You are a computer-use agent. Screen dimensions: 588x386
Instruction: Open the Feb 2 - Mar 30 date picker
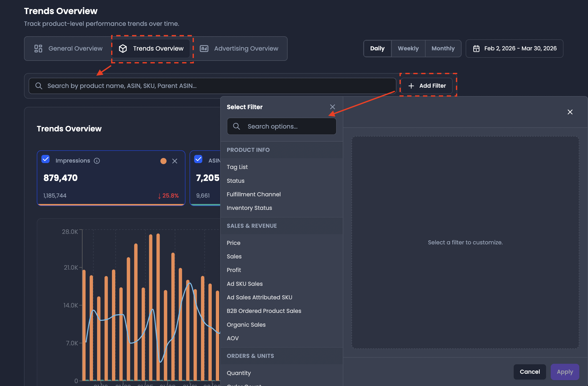[514, 49]
